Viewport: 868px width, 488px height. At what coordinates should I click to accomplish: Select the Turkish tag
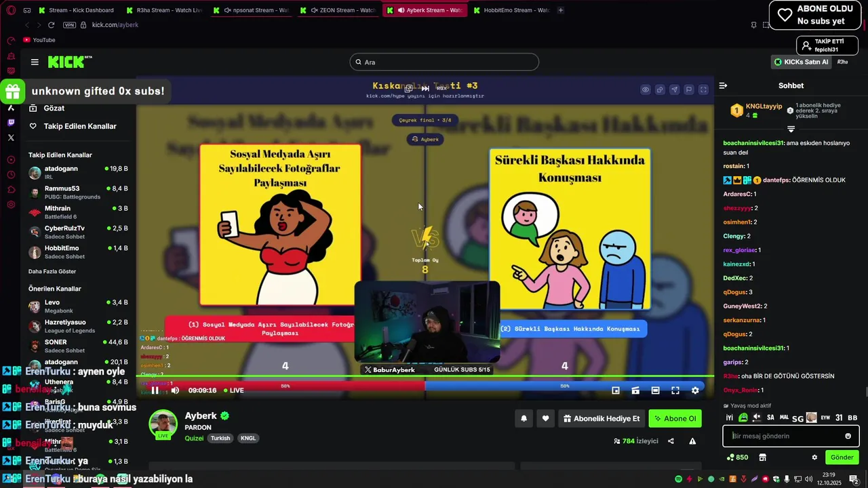[220, 439]
